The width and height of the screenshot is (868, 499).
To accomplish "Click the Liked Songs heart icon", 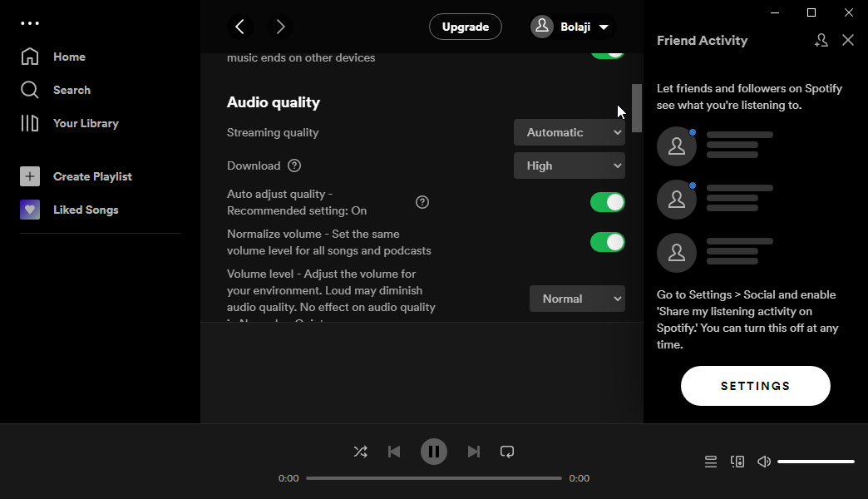I will coord(30,210).
